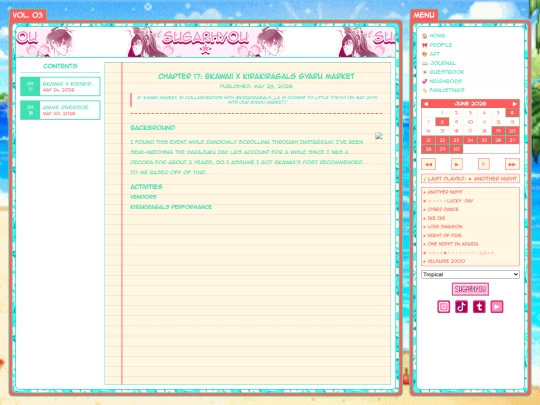Click the tag icon beside Fanlistings
Screen dimensions: 540x405
click(425, 90)
